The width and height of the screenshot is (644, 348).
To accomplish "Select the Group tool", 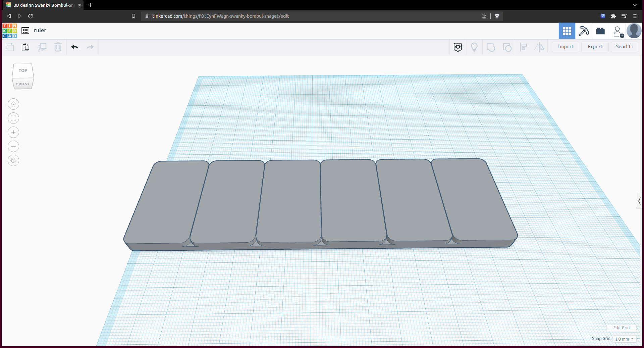I will point(491,47).
